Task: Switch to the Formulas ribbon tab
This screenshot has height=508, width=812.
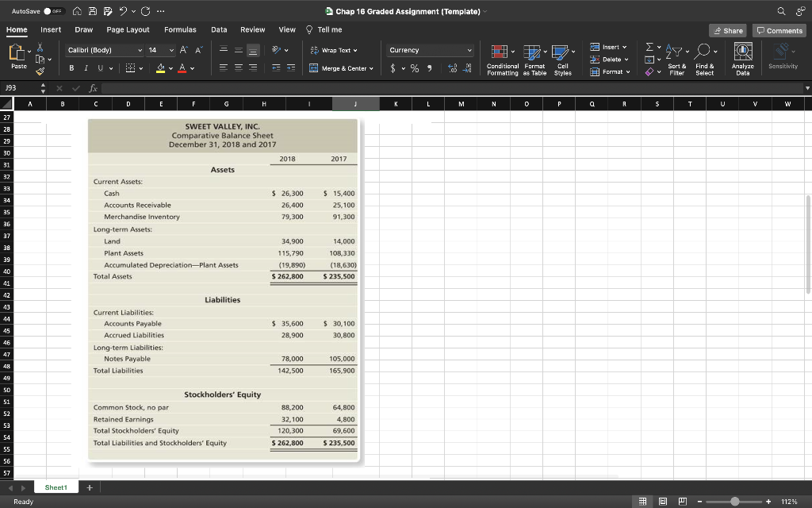Action: (x=180, y=29)
